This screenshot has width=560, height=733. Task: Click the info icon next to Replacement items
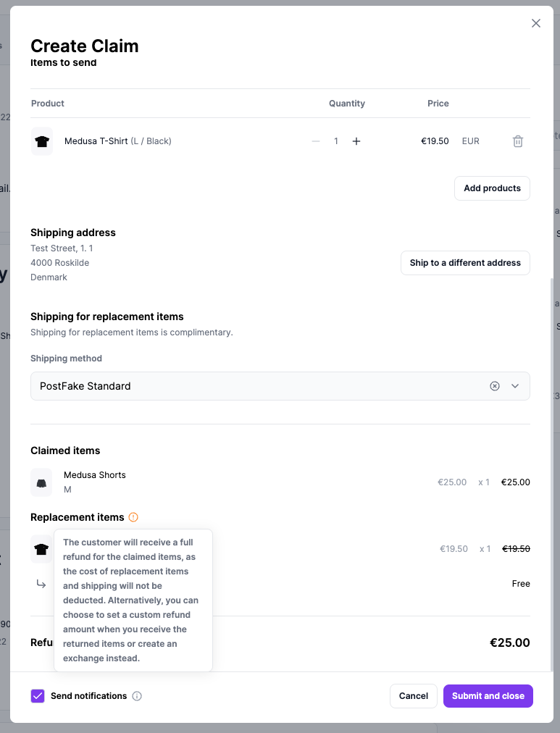coord(133,517)
